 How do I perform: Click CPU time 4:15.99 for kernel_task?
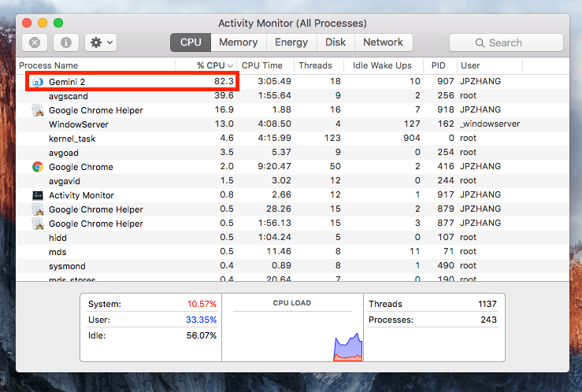tap(274, 138)
